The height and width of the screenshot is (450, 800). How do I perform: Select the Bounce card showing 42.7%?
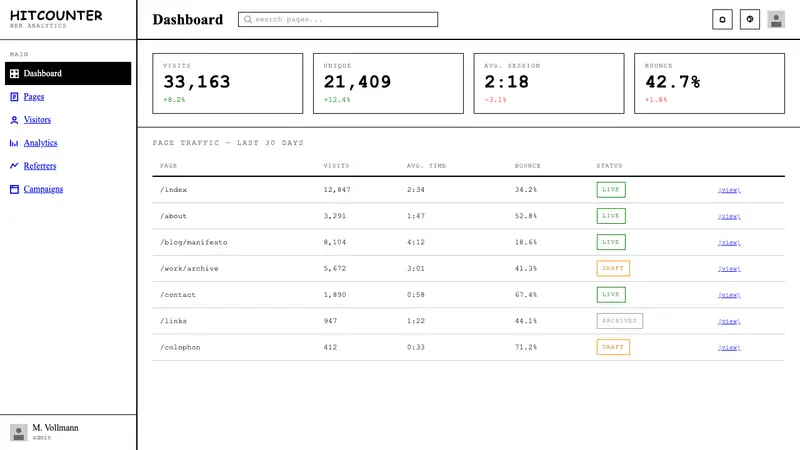click(710, 83)
